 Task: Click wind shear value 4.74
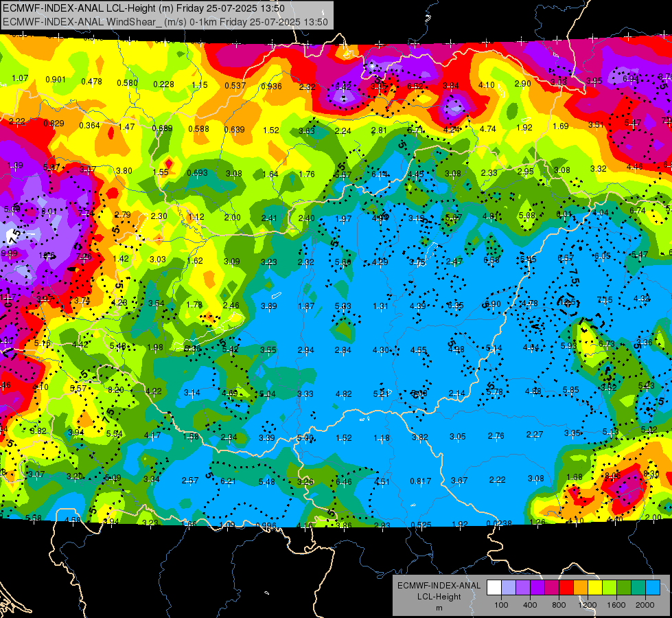pos(488,128)
